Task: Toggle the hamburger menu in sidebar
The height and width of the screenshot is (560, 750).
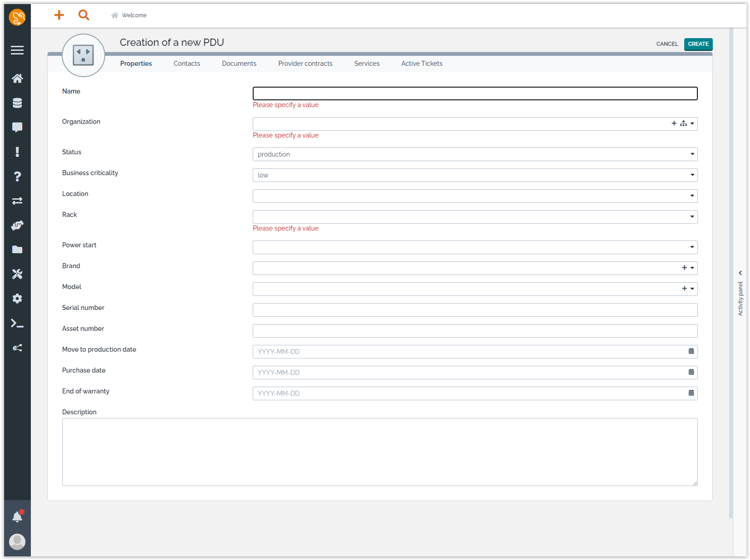Action: (x=17, y=50)
